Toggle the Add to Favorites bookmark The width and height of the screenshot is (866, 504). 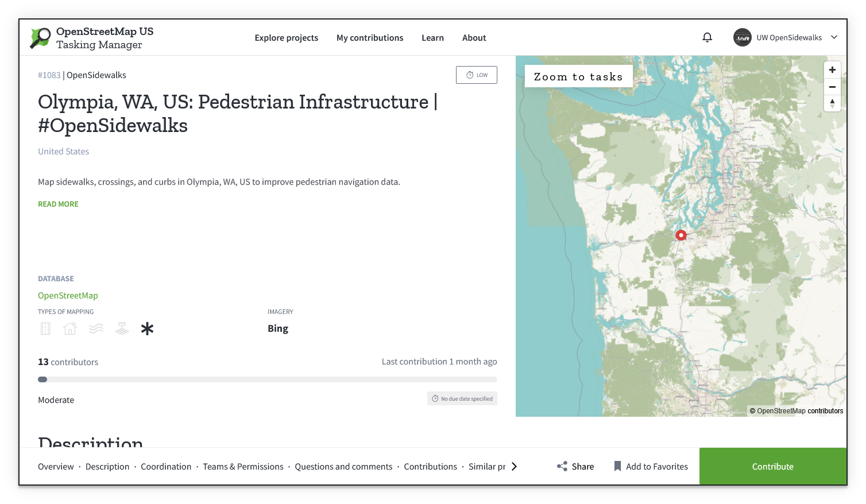click(x=651, y=466)
